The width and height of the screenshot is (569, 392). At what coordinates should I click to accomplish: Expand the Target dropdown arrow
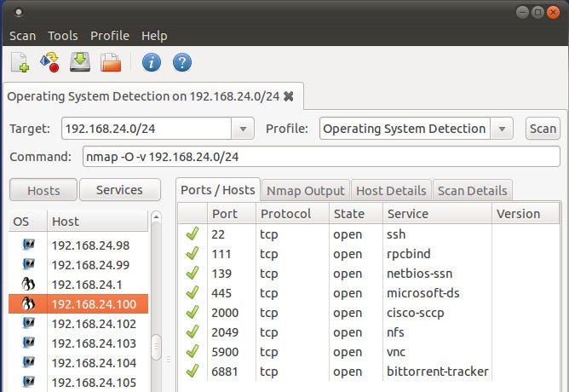point(243,129)
